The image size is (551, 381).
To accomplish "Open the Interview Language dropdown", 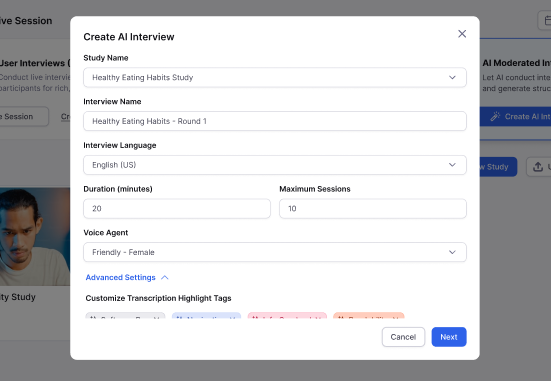I will pos(275,165).
